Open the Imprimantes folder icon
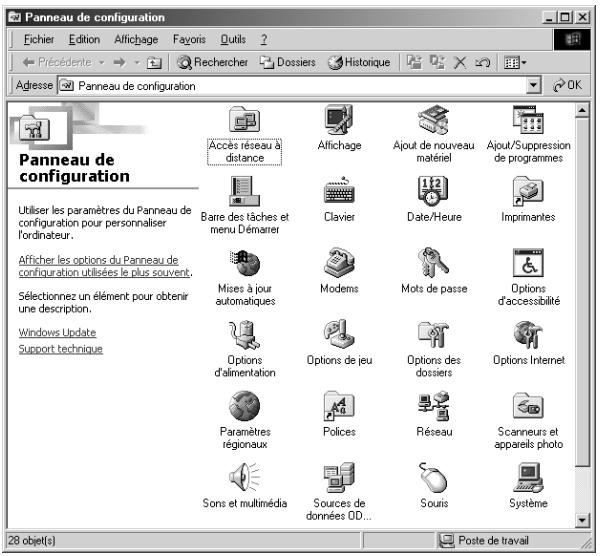 (528, 191)
